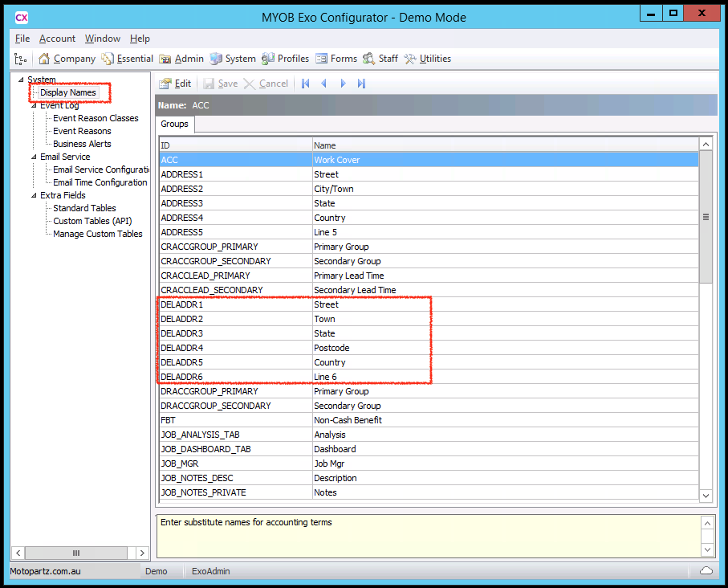Open Email Time Configuration tree item
728x588 pixels.
(x=100, y=182)
